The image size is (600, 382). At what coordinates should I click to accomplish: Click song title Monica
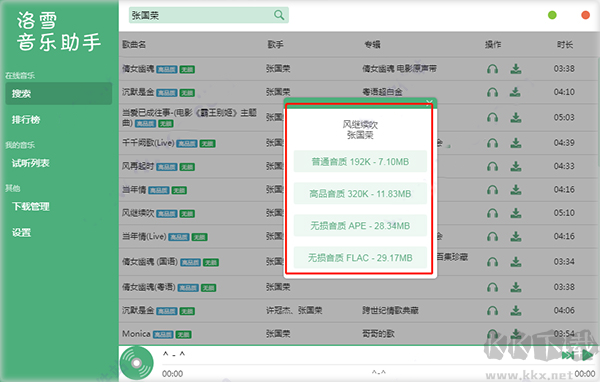tap(136, 334)
